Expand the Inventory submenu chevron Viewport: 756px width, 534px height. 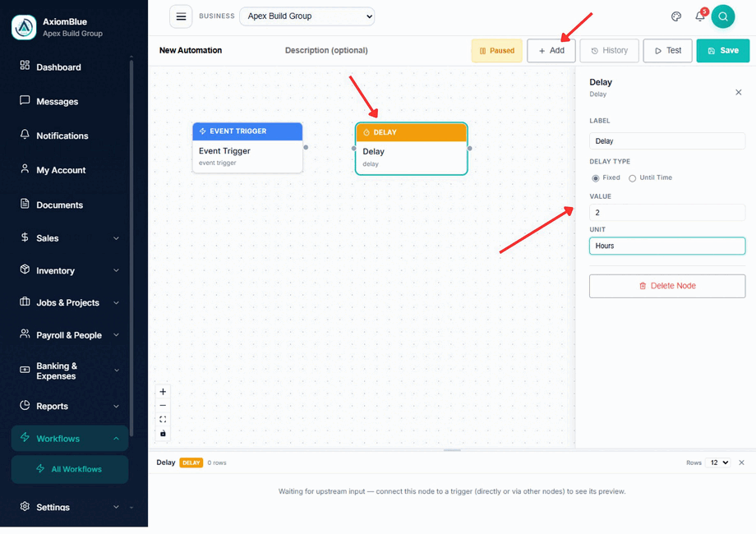coord(116,270)
